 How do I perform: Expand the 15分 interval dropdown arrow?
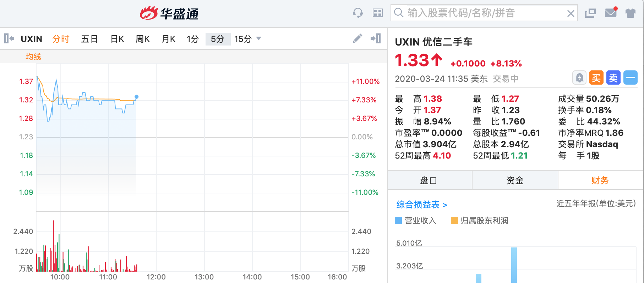coord(259,38)
